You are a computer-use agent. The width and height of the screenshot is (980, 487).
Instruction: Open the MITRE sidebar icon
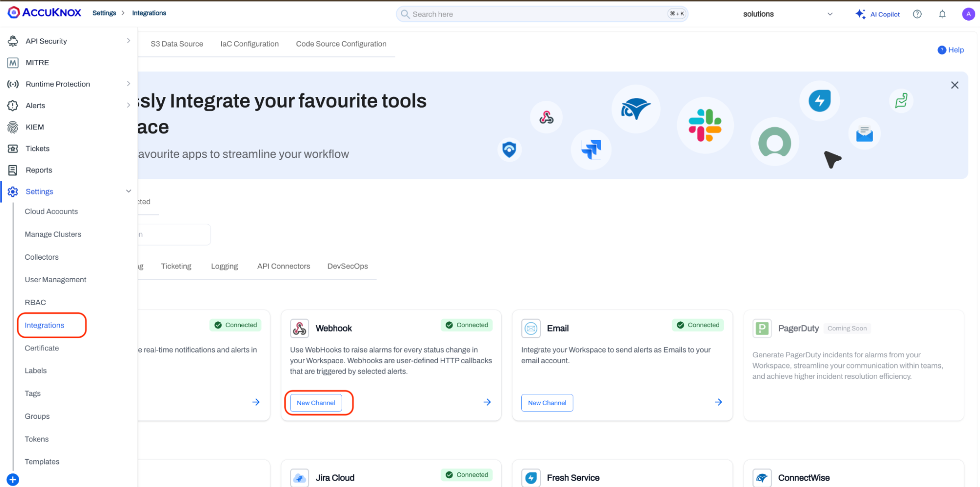click(x=13, y=63)
